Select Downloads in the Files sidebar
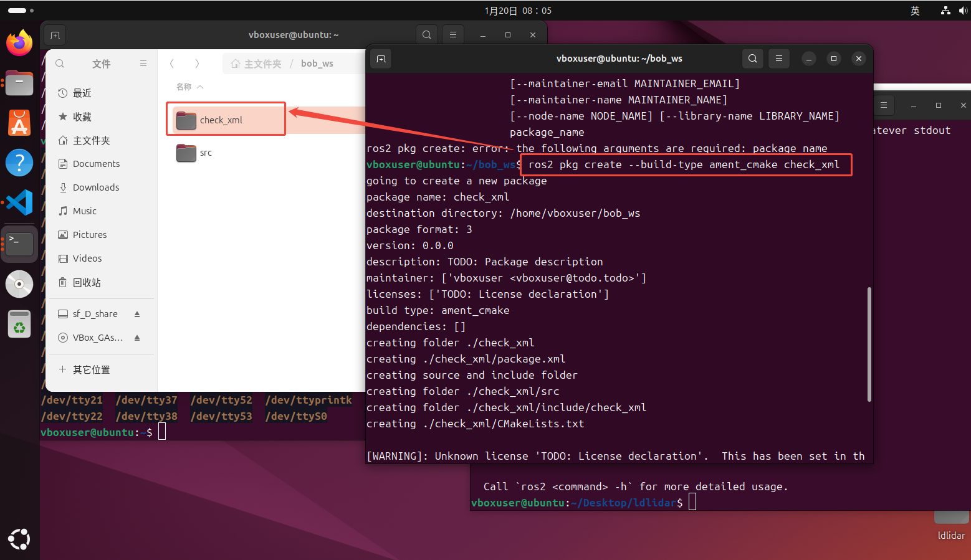The height and width of the screenshot is (560, 971). 95,187
